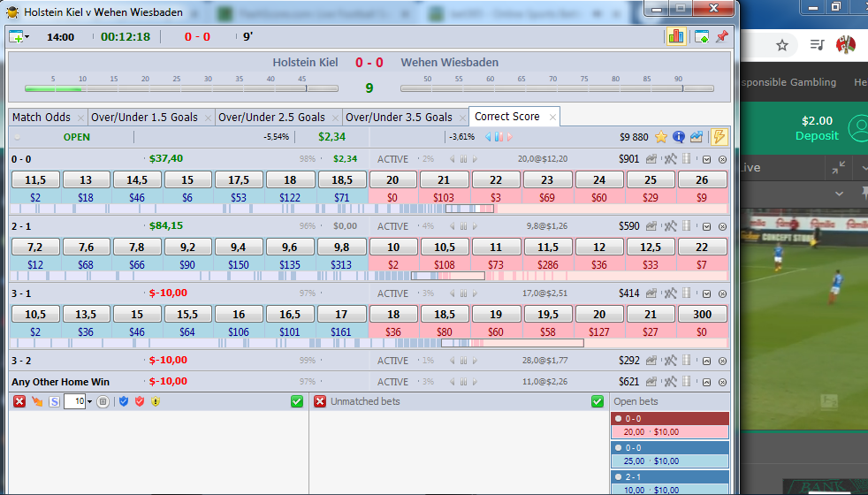Open the chart icon in the 2 - 1 row

651,226
